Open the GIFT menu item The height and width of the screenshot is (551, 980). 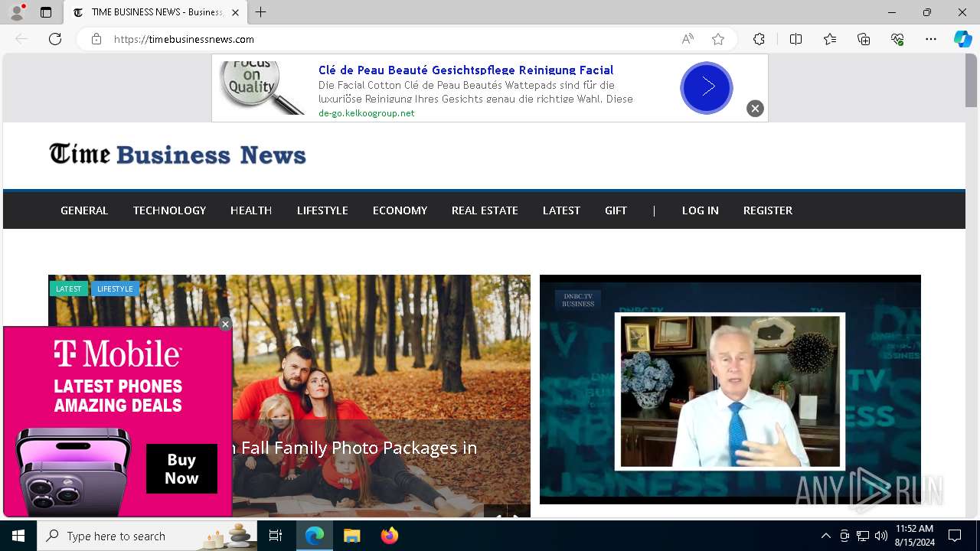pos(616,210)
